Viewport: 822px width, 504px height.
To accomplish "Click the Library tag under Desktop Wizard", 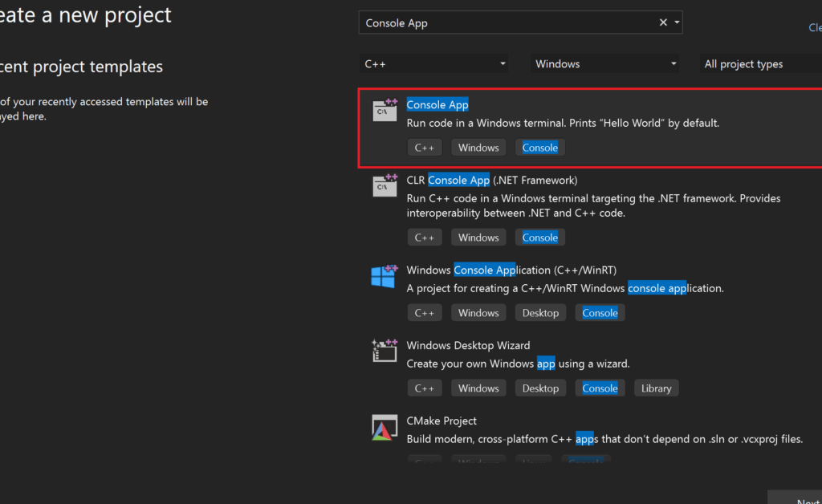I will click(656, 388).
